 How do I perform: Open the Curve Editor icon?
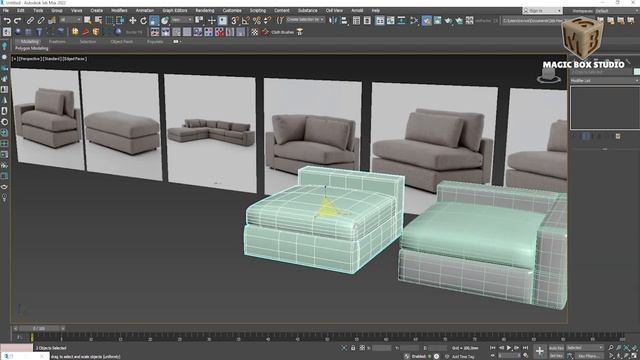391,20
